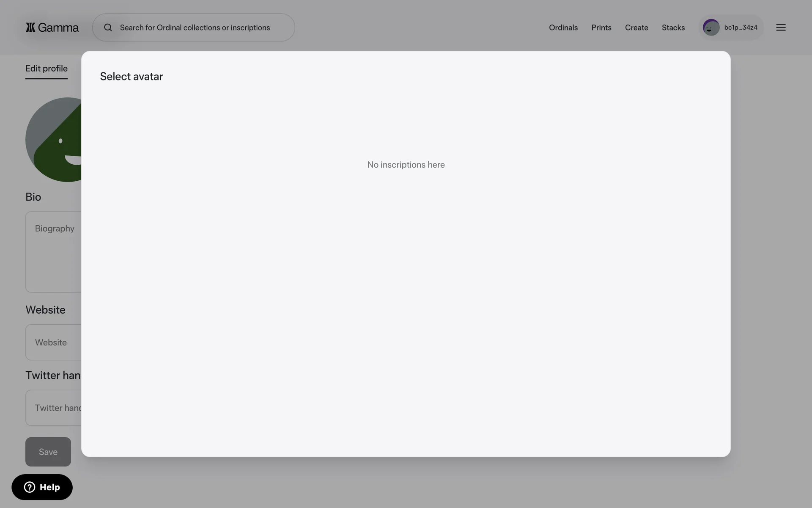812x508 pixels.
Task: Open the hamburger menu icon
Action: point(781,28)
